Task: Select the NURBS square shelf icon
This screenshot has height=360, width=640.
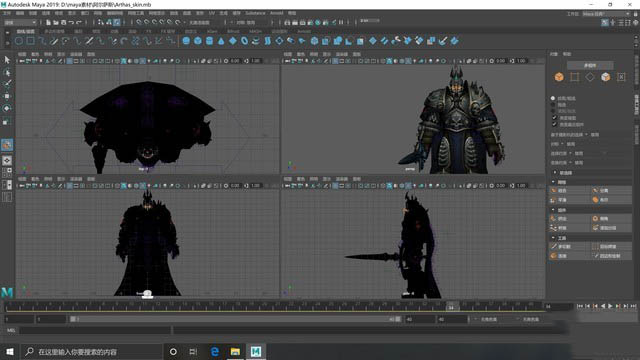Action: [31, 41]
